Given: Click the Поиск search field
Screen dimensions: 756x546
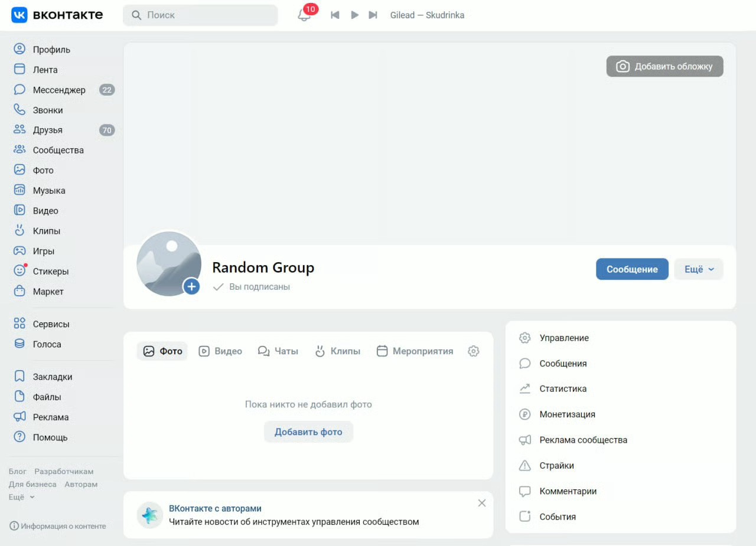Looking at the screenshot, I should point(200,15).
